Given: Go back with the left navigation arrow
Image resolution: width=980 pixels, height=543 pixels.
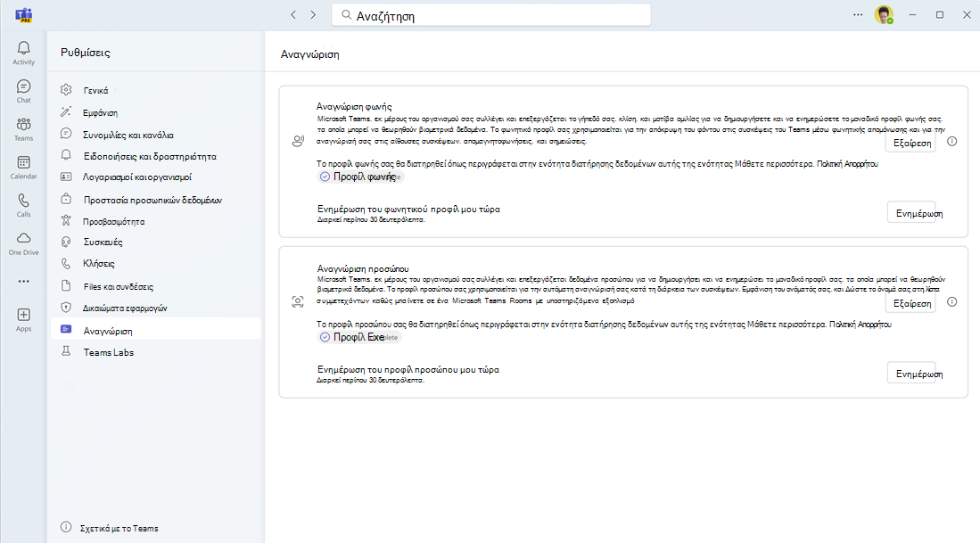Looking at the screenshot, I should [x=293, y=15].
